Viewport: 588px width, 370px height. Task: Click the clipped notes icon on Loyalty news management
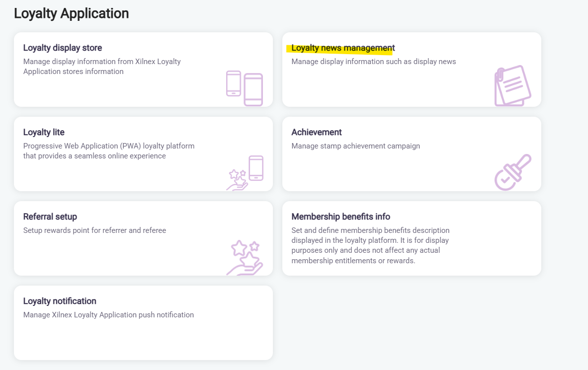tap(512, 85)
